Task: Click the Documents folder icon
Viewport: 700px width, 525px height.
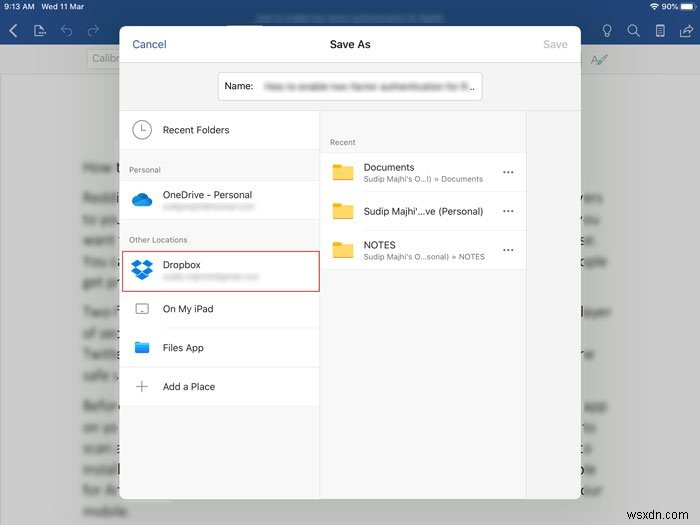Action: point(343,172)
